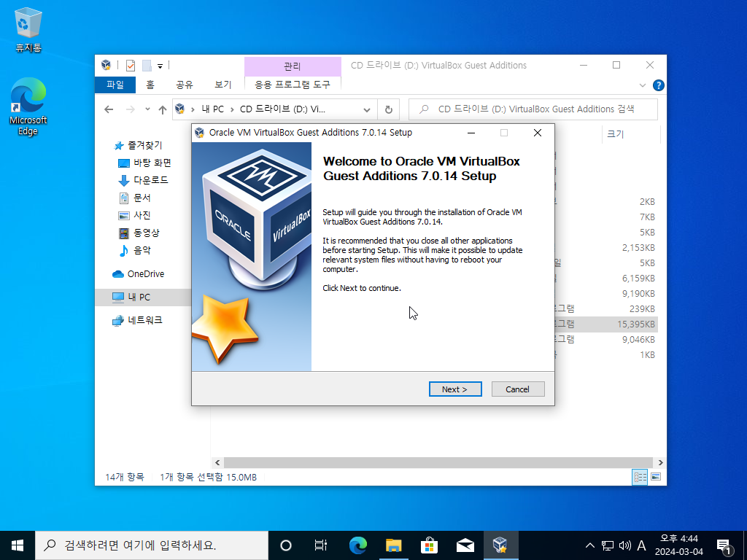Click the taskbar search box
This screenshot has width=747, height=560.
pos(152,545)
